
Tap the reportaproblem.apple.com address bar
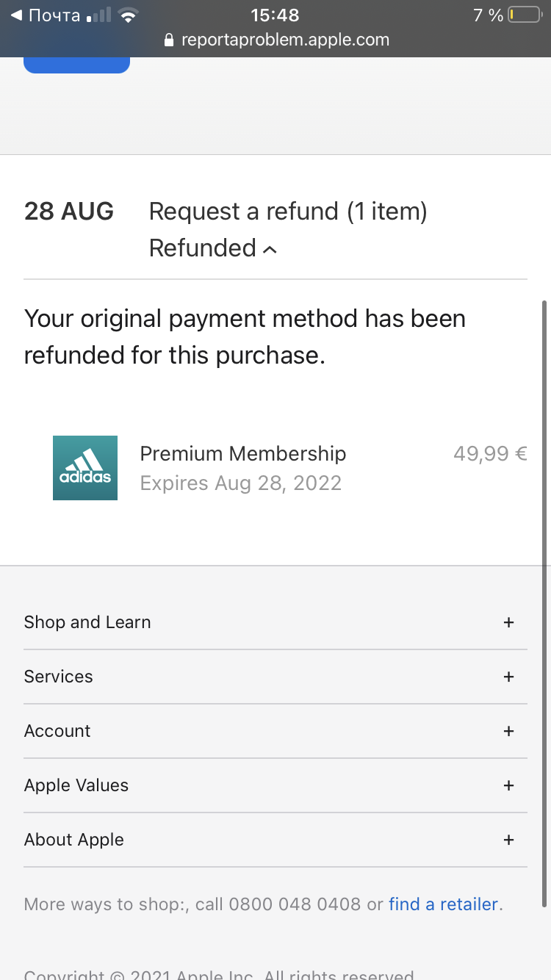pyautogui.click(x=285, y=40)
